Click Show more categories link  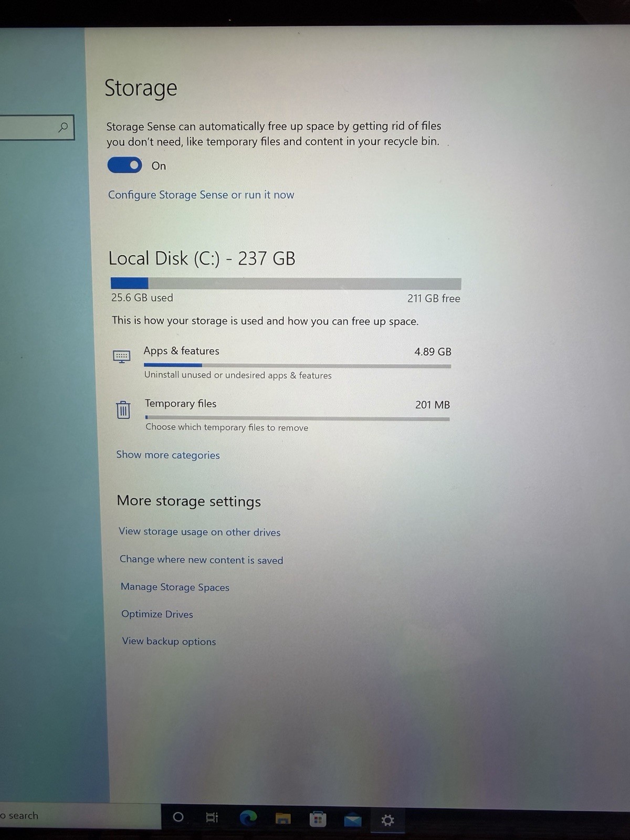(x=168, y=455)
